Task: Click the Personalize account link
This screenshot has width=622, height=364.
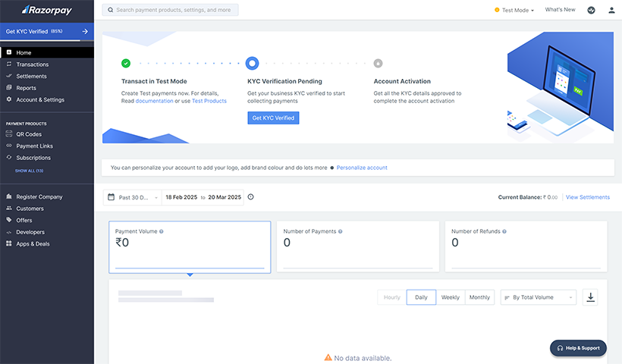Action: (362, 168)
